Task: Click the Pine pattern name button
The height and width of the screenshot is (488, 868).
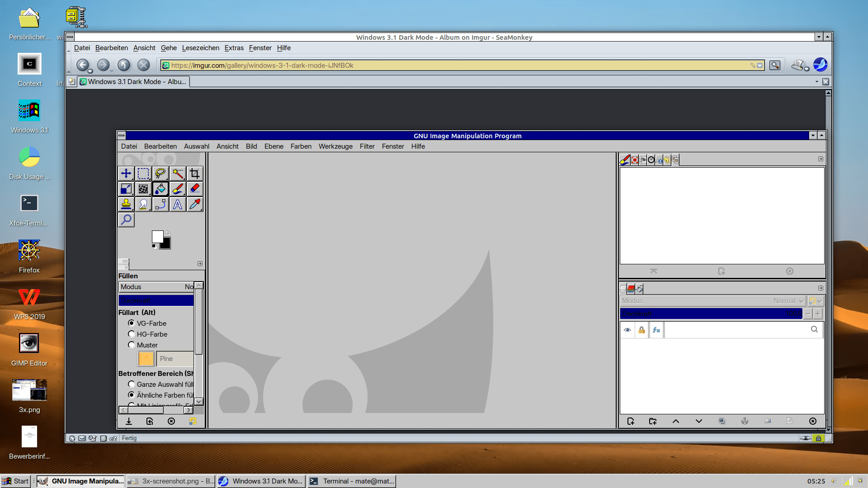Action: (175, 359)
